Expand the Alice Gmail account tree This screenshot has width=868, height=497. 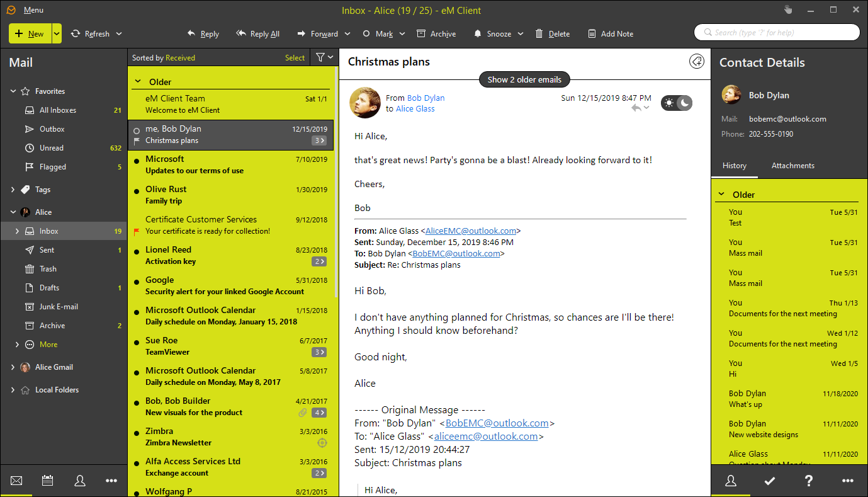(x=13, y=367)
